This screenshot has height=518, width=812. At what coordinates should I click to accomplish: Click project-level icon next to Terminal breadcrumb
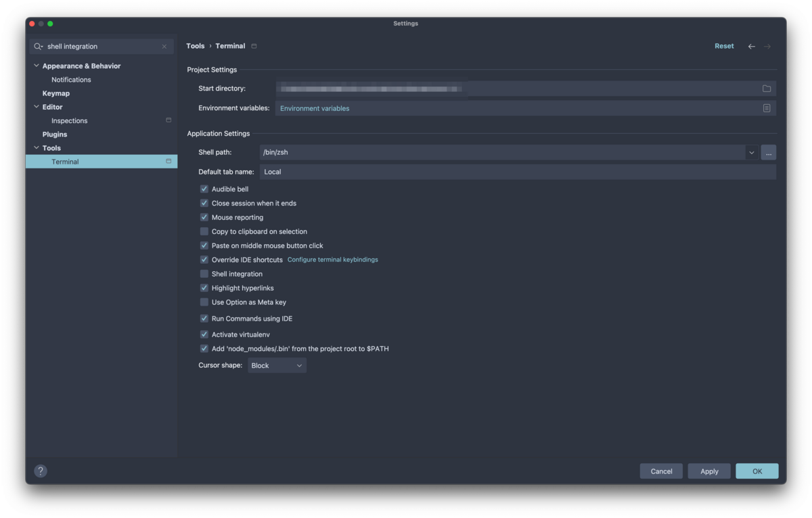(254, 46)
